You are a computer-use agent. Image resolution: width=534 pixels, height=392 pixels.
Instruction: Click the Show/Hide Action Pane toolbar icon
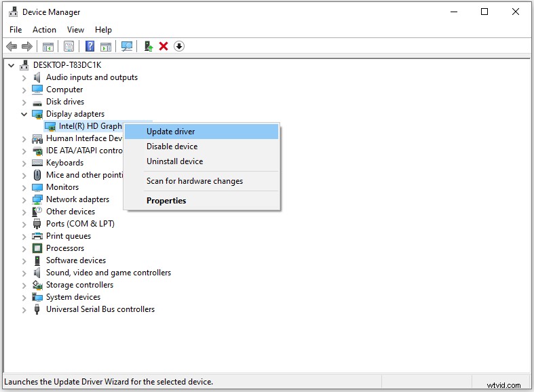106,46
